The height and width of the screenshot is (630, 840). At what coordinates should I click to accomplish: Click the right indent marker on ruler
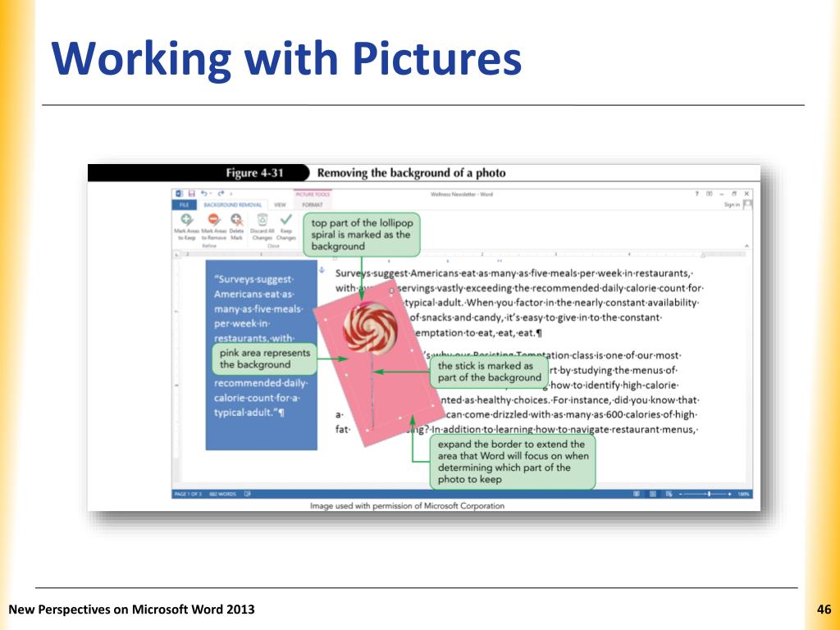703,255
